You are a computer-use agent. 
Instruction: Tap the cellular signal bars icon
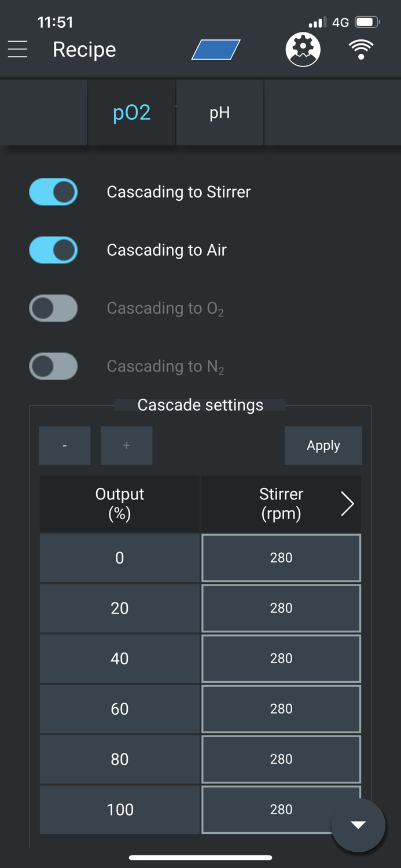click(315, 23)
